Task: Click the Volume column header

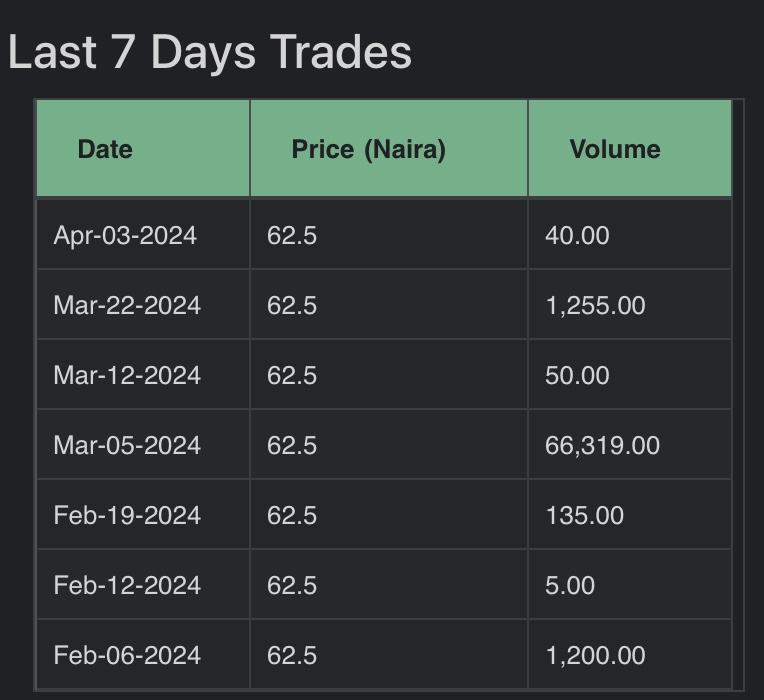Action: pos(615,149)
